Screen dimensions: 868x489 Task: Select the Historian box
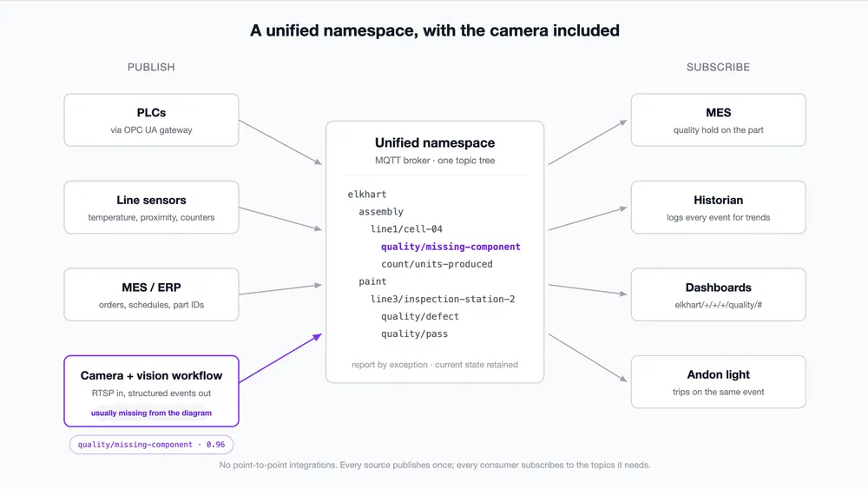click(x=718, y=207)
